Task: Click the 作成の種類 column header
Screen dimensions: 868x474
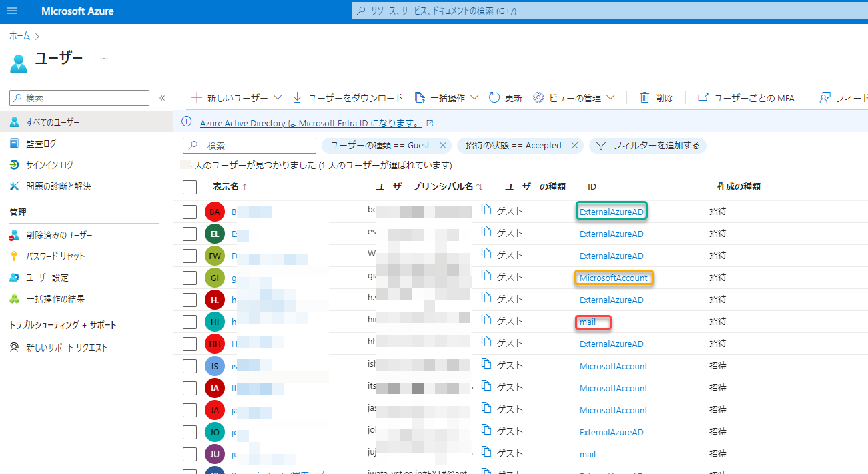Action: coord(739,186)
